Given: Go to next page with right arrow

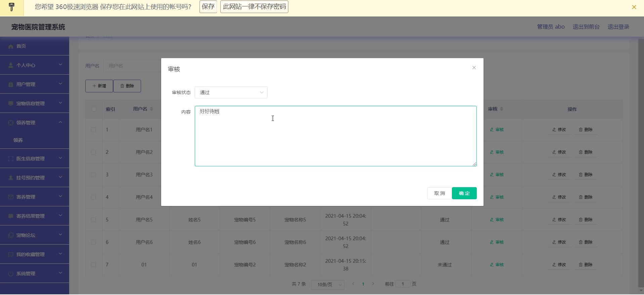Looking at the screenshot, I should point(373,284).
